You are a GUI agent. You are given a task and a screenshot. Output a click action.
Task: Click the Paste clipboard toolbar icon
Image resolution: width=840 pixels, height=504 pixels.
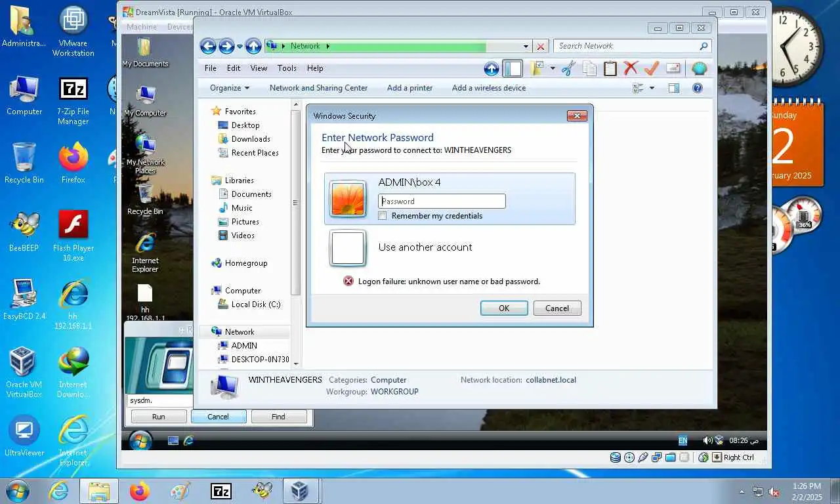[x=610, y=68]
